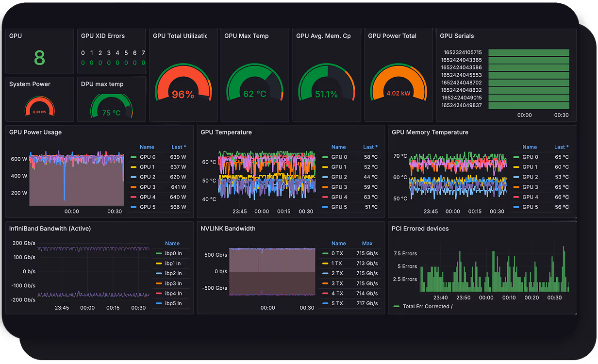598x364 pixels.
Task: Sort GPU Power Usage legend by Name
Action: click(147, 147)
